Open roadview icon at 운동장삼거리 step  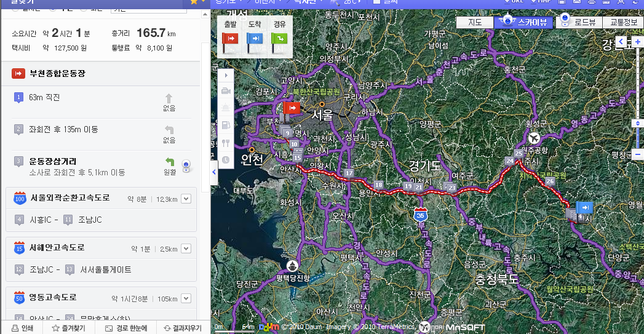click(x=186, y=165)
